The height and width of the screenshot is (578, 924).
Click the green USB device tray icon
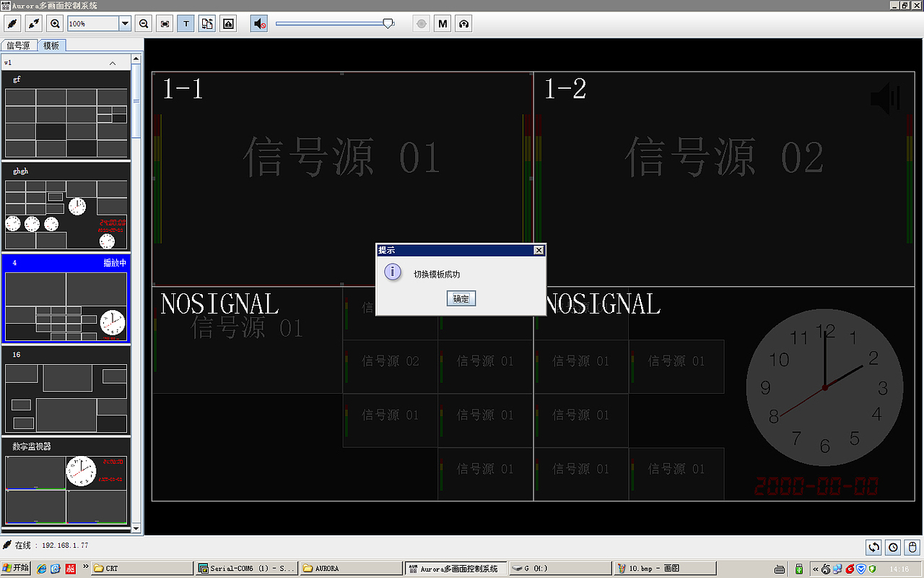pyautogui.click(x=799, y=569)
